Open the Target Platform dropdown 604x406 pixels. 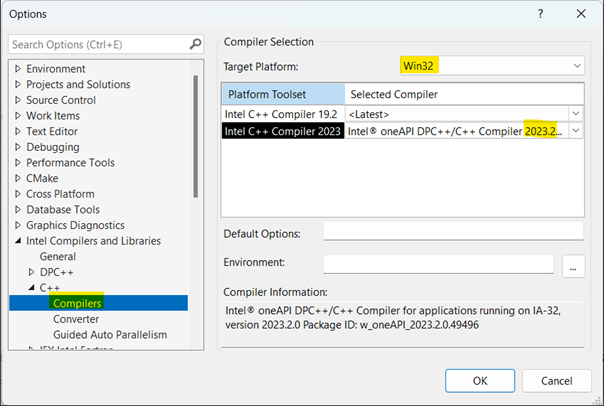[577, 66]
